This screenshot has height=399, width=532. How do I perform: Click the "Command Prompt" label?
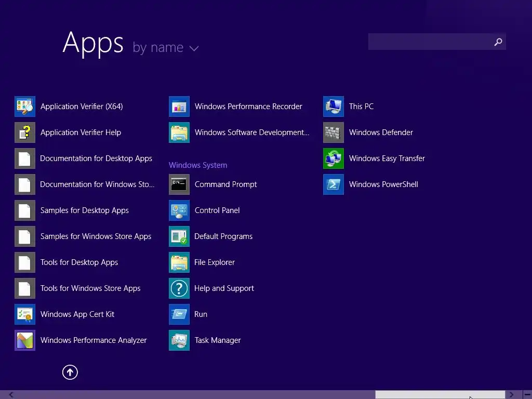(x=225, y=184)
